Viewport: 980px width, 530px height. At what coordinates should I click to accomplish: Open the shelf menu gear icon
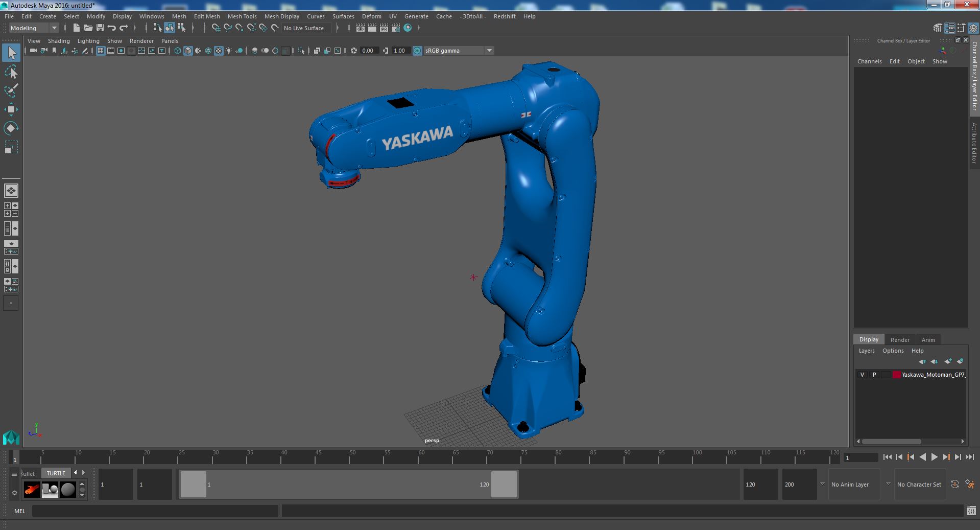(14, 493)
